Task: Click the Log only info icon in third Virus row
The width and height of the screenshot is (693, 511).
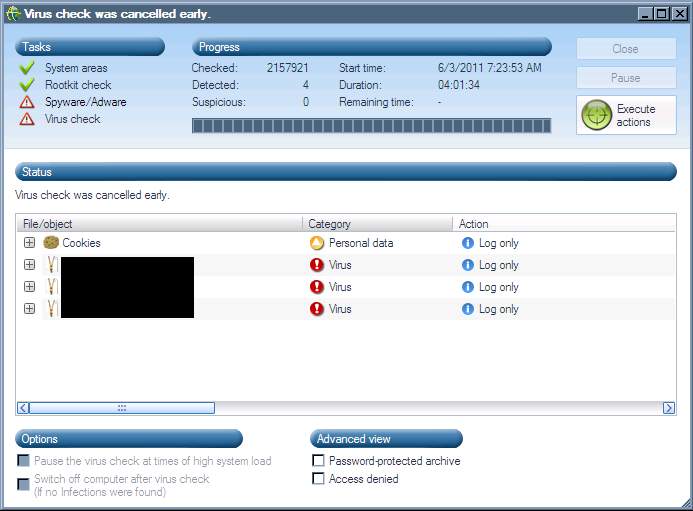Action: click(x=468, y=309)
